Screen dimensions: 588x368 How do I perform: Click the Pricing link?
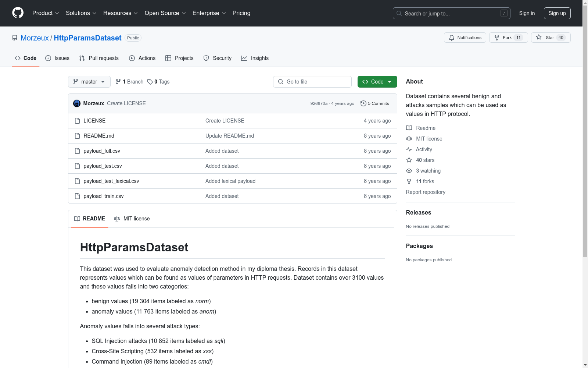coord(241,13)
